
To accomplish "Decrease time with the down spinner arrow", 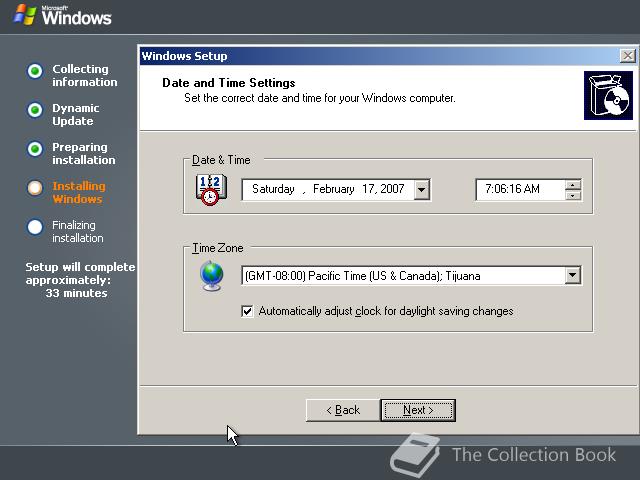I will coord(573,195).
